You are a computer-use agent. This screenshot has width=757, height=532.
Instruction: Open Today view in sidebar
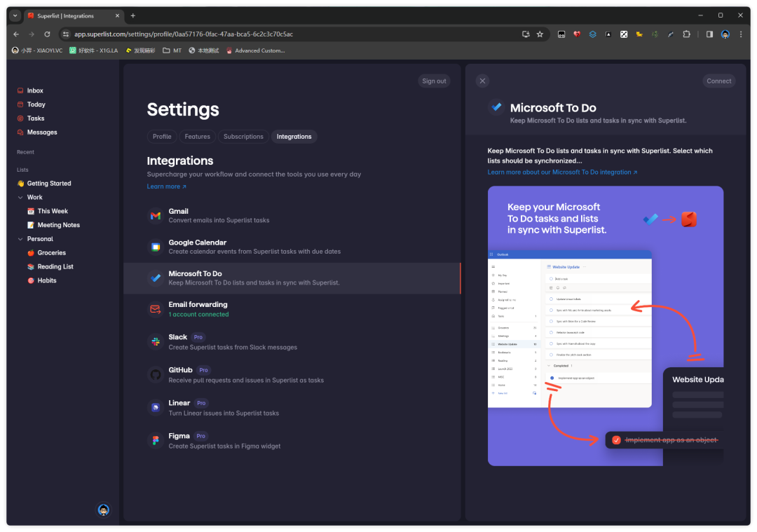pyautogui.click(x=32, y=104)
